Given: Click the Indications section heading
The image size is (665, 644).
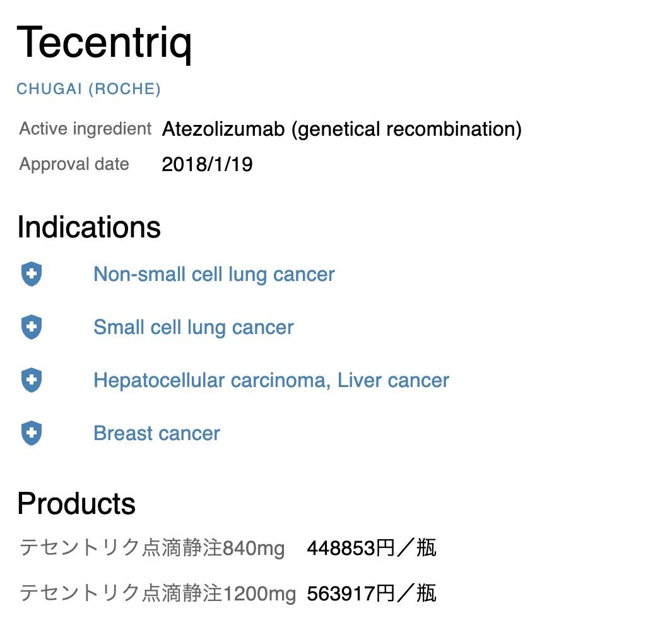Looking at the screenshot, I should pos(89,227).
